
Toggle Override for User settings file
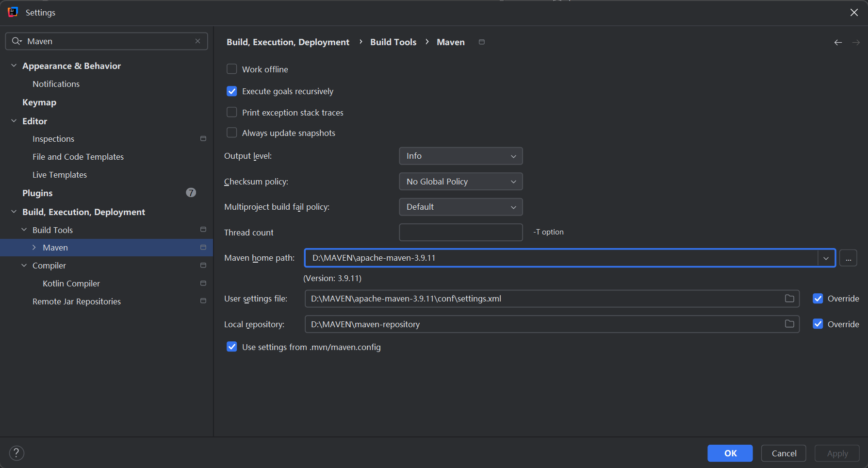click(x=818, y=299)
